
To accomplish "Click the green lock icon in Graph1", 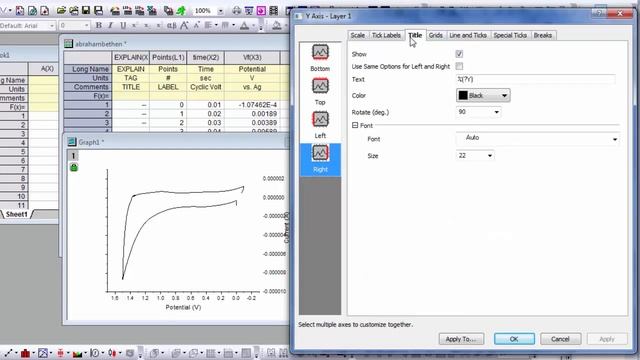I will coord(73,167).
